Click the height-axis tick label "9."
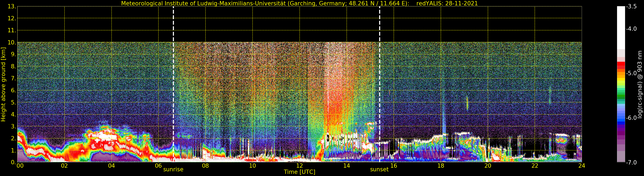The width and height of the screenshot is (644, 176). (13, 54)
